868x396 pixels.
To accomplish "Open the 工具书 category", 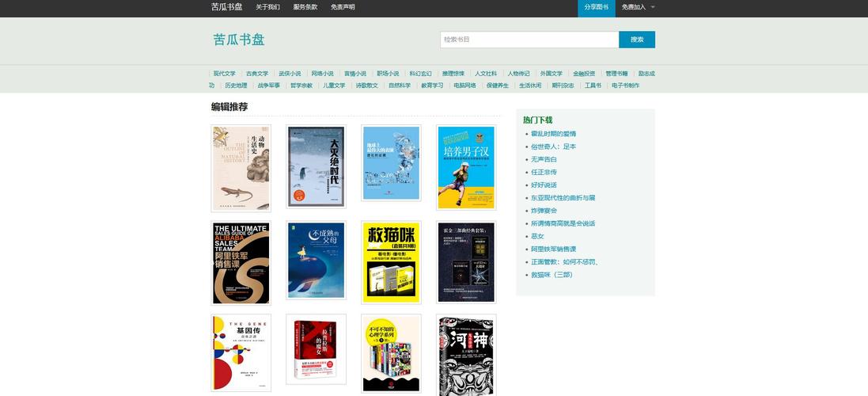I will pyautogui.click(x=593, y=86).
